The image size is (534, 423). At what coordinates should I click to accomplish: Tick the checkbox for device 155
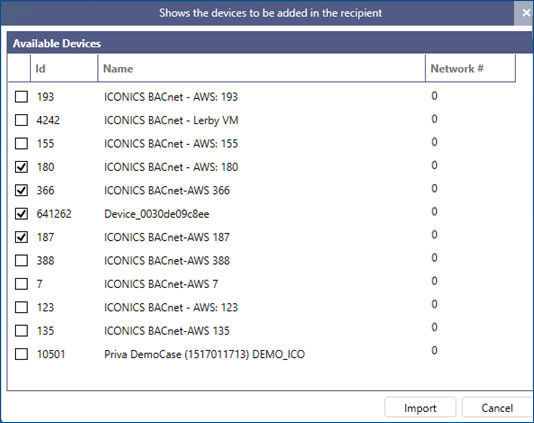21,143
